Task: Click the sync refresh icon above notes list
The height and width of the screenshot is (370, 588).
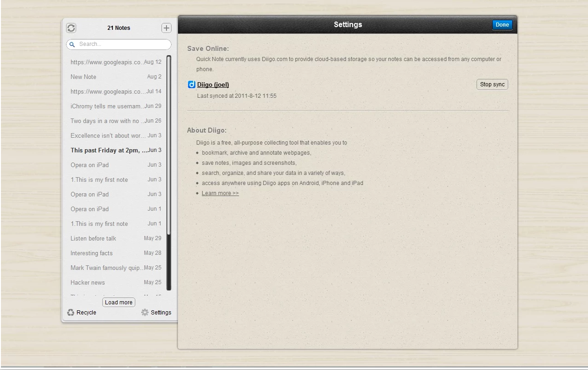Action: (x=71, y=28)
